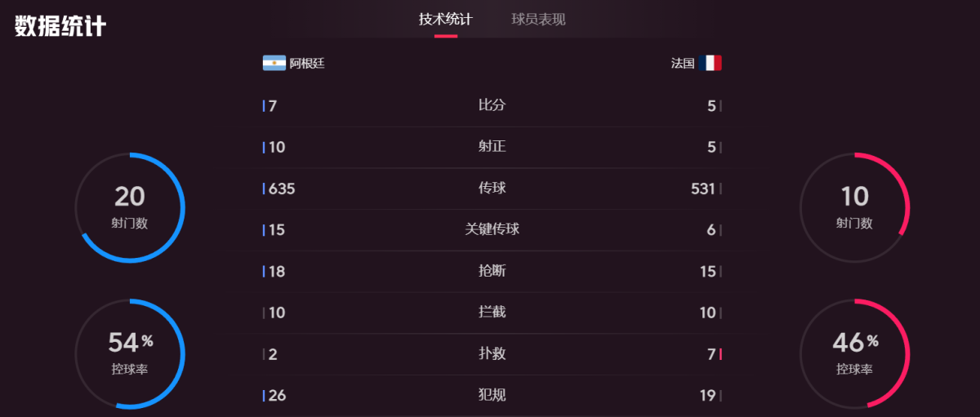980x417 pixels.
Task: Click the 传球 row label
Action: [492, 189]
